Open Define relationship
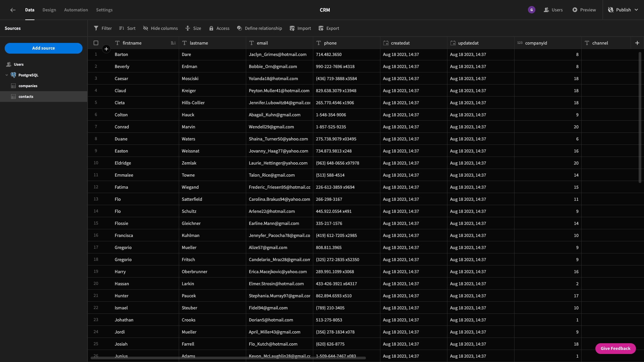The height and width of the screenshot is (362, 644). tap(259, 28)
